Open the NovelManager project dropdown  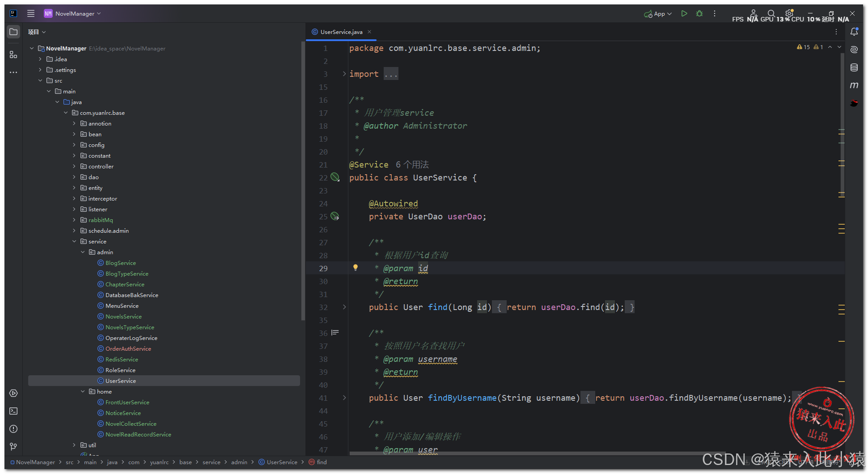(x=72, y=13)
